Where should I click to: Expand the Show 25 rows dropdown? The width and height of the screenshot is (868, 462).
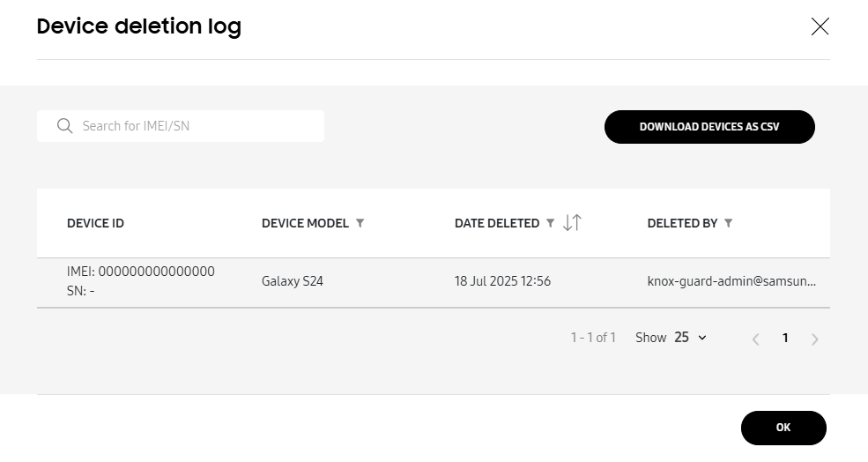pos(691,338)
